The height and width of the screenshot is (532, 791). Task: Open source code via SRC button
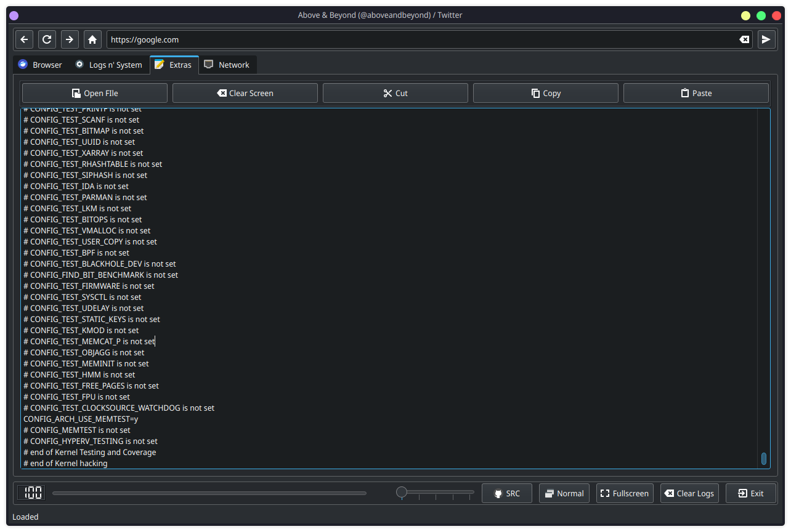click(506, 493)
